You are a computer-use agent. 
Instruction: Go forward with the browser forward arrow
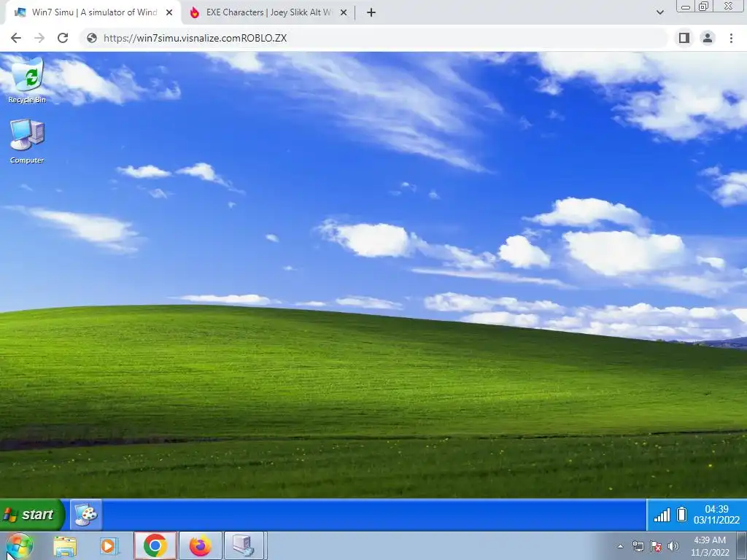(39, 38)
